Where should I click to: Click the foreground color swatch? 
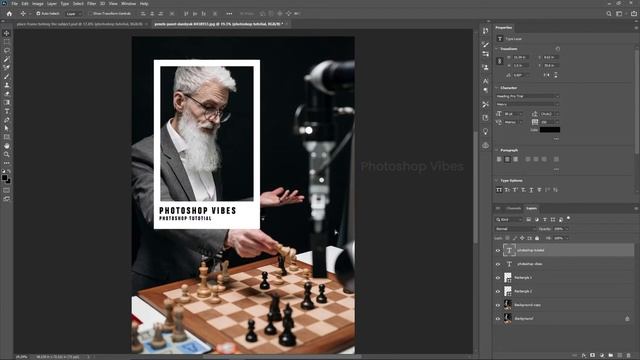4,178
